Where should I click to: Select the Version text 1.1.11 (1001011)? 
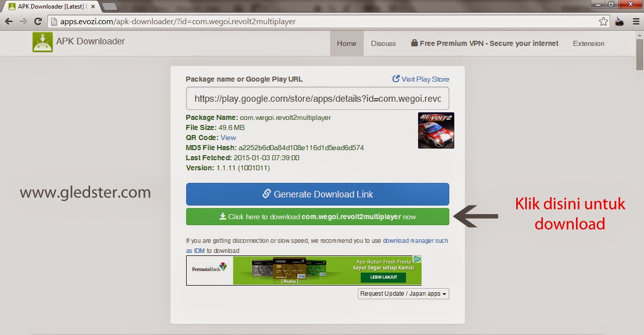coord(243,168)
